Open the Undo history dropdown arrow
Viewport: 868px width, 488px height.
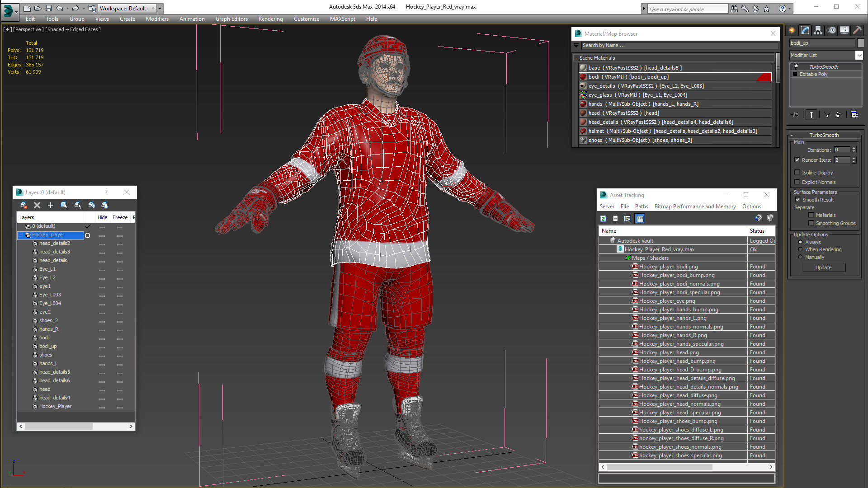pyautogui.click(x=67, y=9)
